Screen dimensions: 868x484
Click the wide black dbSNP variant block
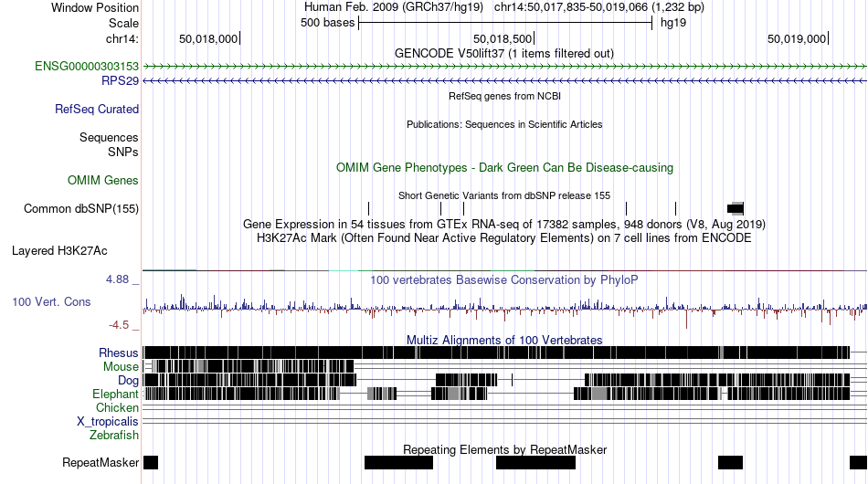736,208
